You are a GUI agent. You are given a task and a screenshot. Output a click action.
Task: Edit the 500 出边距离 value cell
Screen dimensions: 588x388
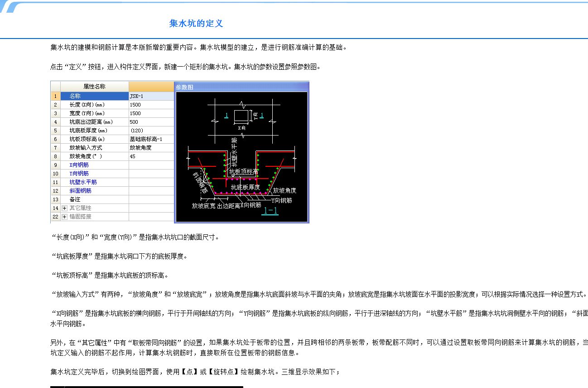coord(151,122)
